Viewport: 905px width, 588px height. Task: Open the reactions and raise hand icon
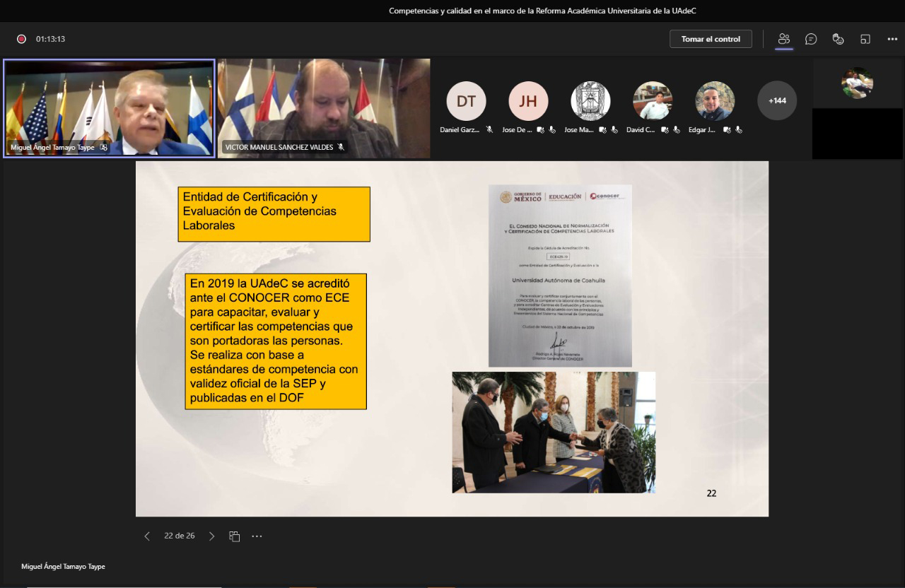[838, 39]
